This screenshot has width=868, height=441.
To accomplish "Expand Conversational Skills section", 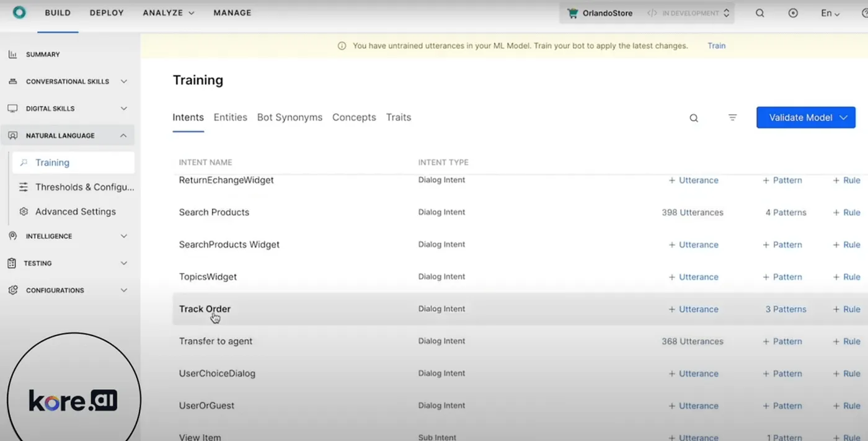I will pyautogui.click(x=124, y=81).
